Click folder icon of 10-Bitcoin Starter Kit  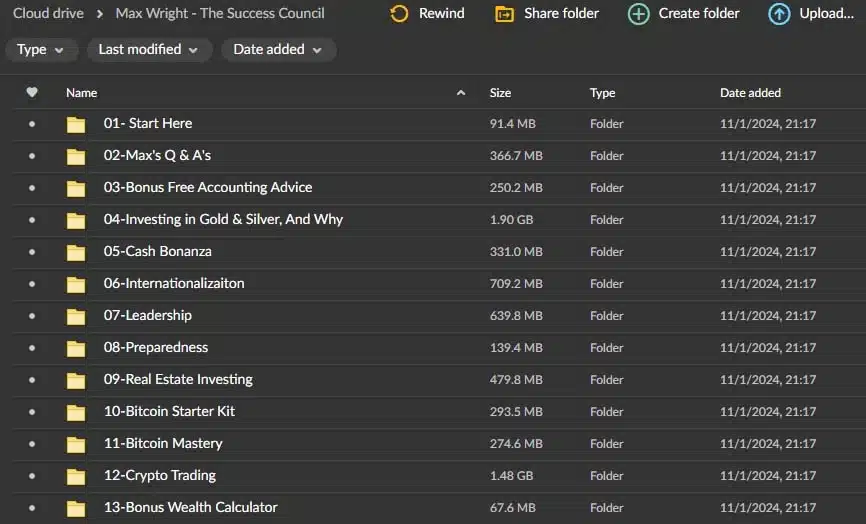pyautogui.click(x=76, y=412)
